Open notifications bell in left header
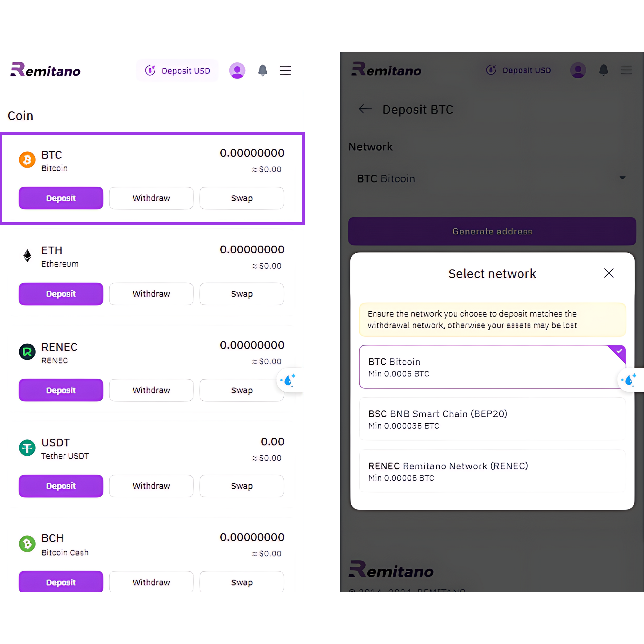Viewport: 644px width, 644px height. click(x=263, y=70)
